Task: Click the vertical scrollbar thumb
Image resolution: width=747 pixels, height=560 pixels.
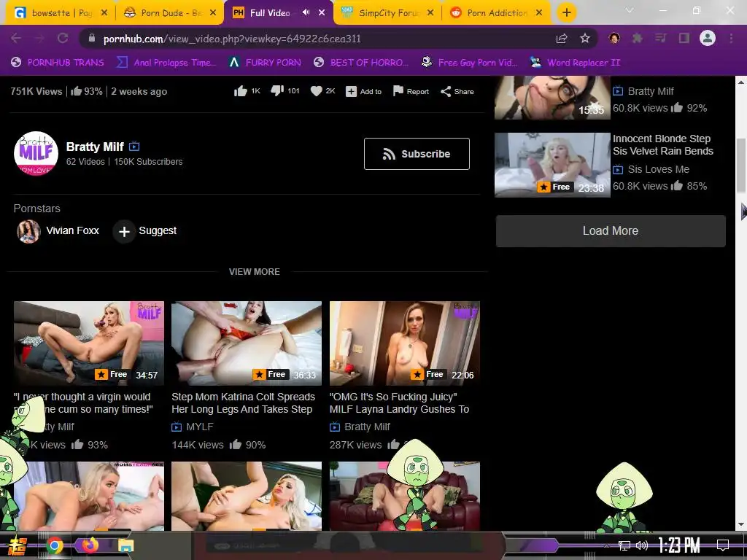Action: click(x=741, y=166)
